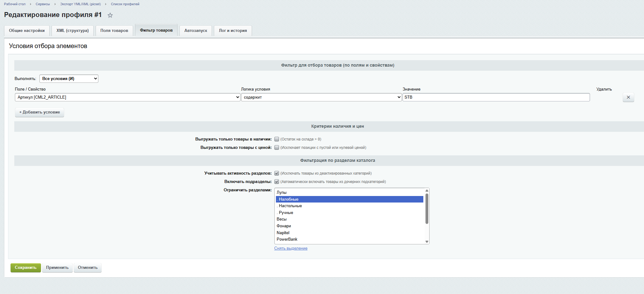Open 'Экспорт YML/XML (picsel)' breadcrumb
This screenshot has height=294, width=644.
80,4
